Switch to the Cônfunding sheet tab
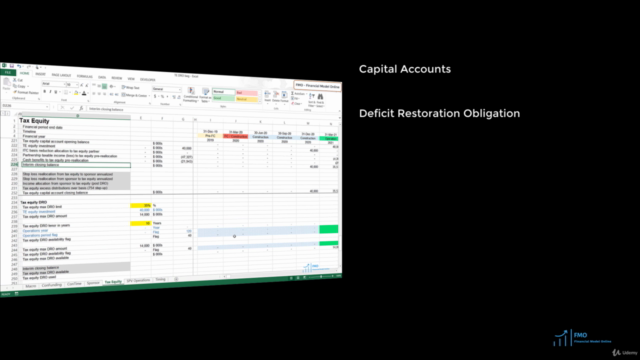 click(x=52, y=285)
